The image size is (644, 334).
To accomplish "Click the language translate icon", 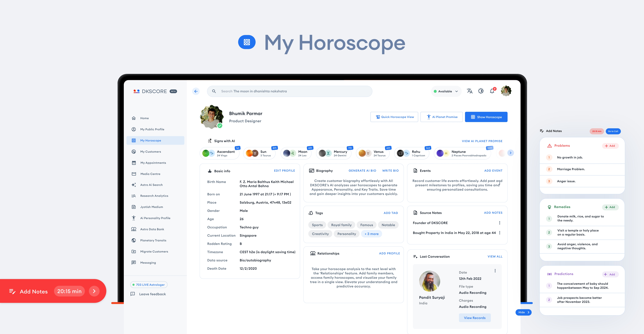I will click(x=469, y=91).
